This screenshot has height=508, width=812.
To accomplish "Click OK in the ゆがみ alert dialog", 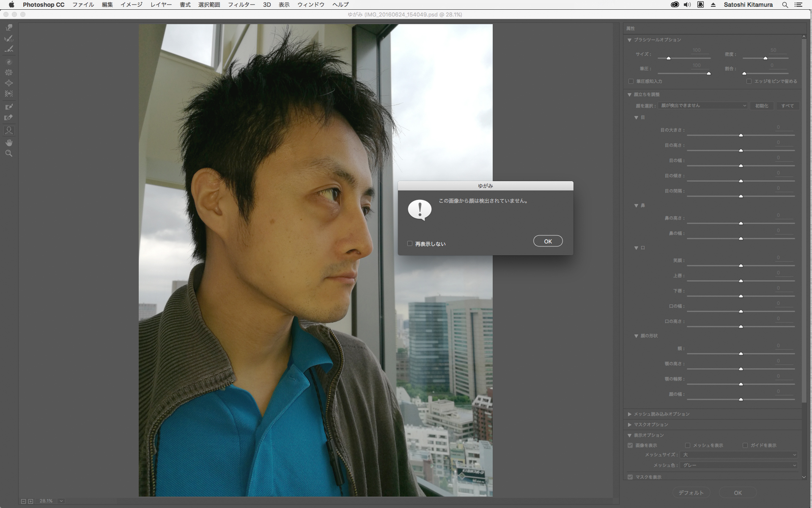I will [548, 241].
